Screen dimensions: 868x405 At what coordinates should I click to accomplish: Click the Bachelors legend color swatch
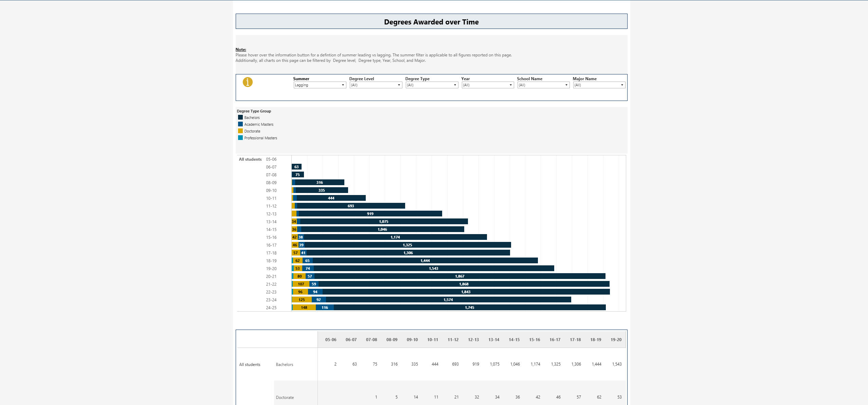click(x=240, y=118)
